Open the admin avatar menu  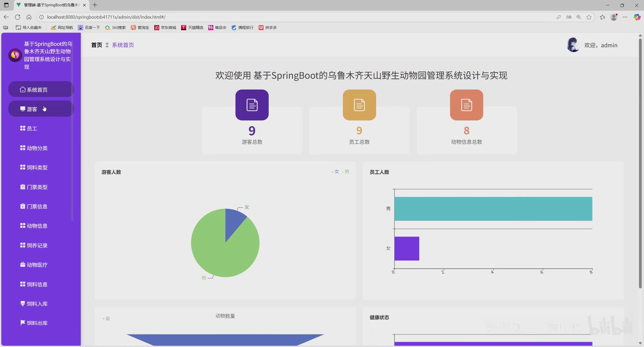[573, 45]
